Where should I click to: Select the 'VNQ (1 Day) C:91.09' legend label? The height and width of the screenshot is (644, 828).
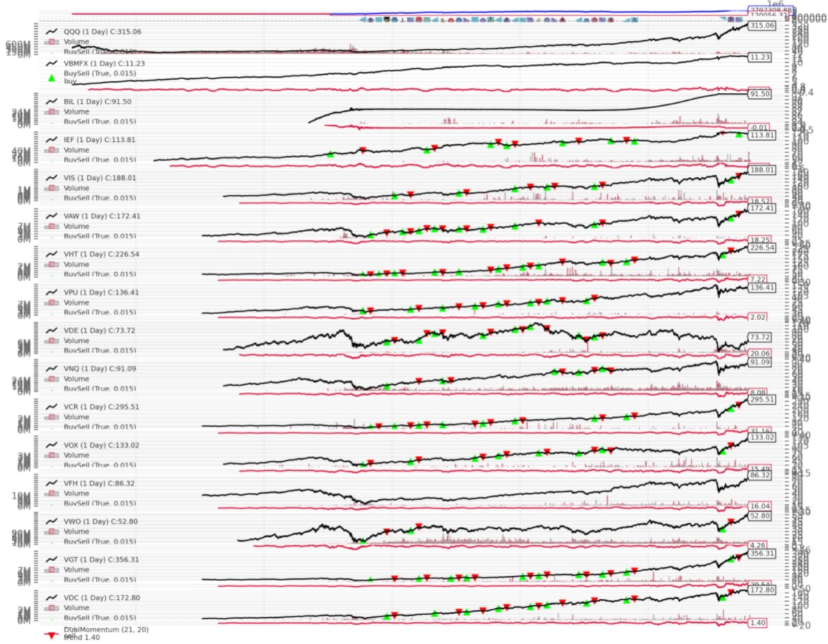pos(100,369)
